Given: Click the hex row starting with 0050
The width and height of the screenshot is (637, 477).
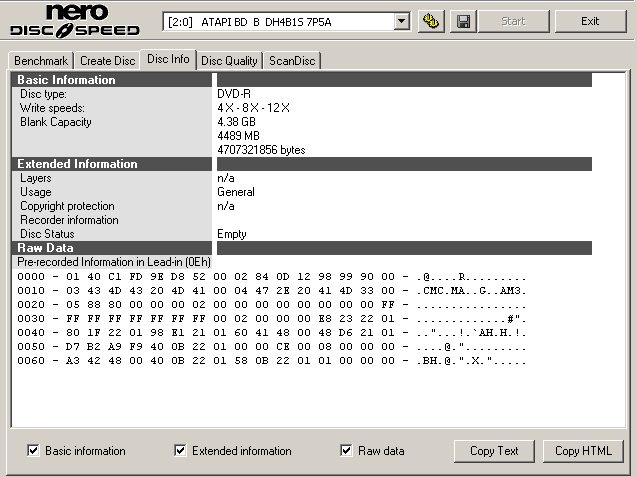Looking at the screenshot, I should [x=271, y=347].
